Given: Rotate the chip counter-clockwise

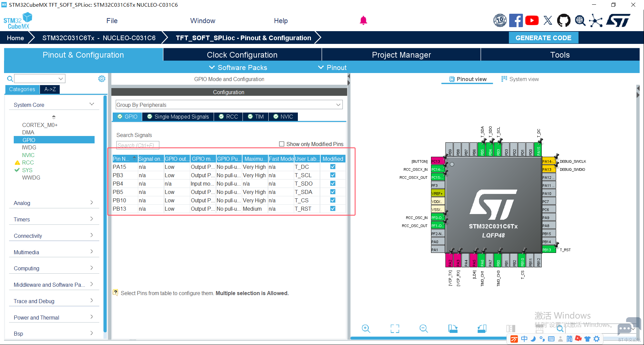Looking at the screenshot, I should [x=482, y=329].
